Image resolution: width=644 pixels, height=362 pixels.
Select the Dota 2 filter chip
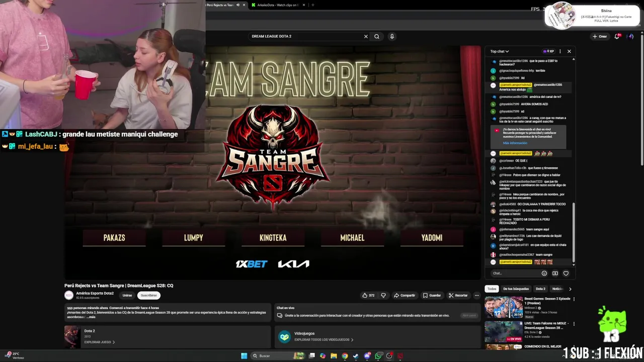tap(540, 289)
